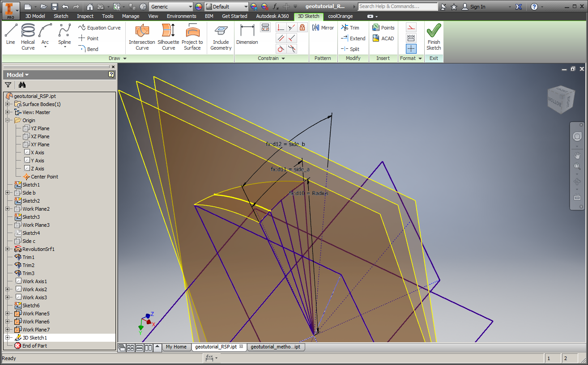Open the Inspect ribbon tab
This screenshot has width=588, height=365.
(85, 16)
